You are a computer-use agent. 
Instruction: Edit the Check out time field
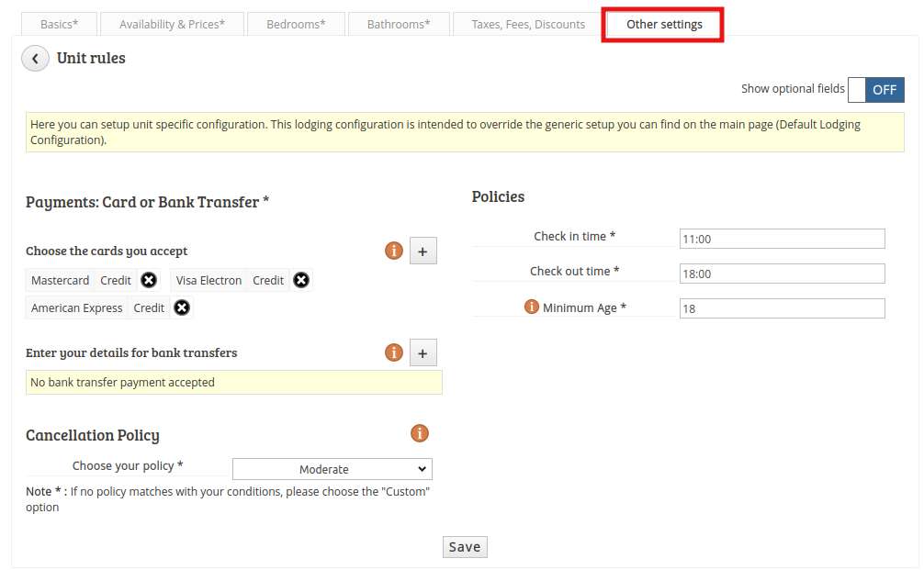782,274
